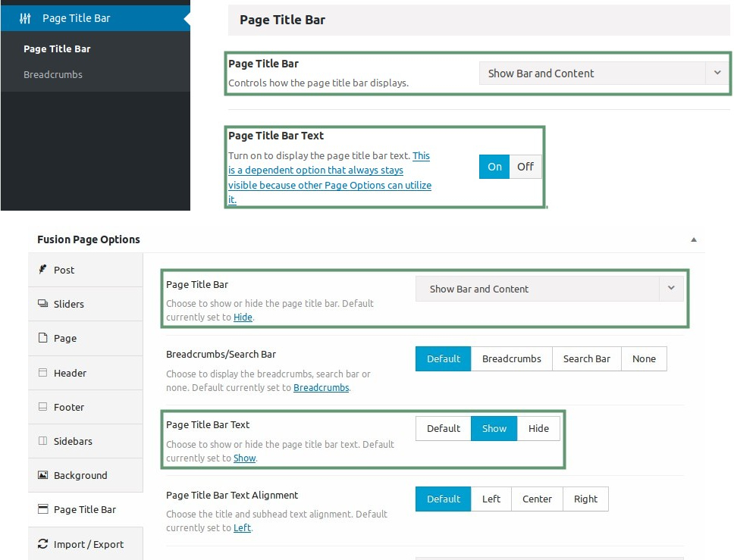The width and height of the screenshot is (734, 560).
Task: Switch to the Page tab
Action: click(x=86, y=338)
